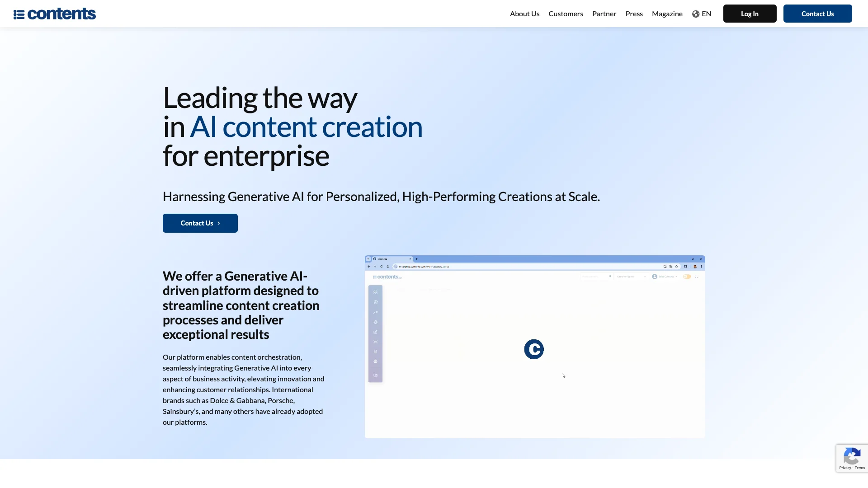Select the Partner navigation link

pyautogui.click(x=604, y=13)
